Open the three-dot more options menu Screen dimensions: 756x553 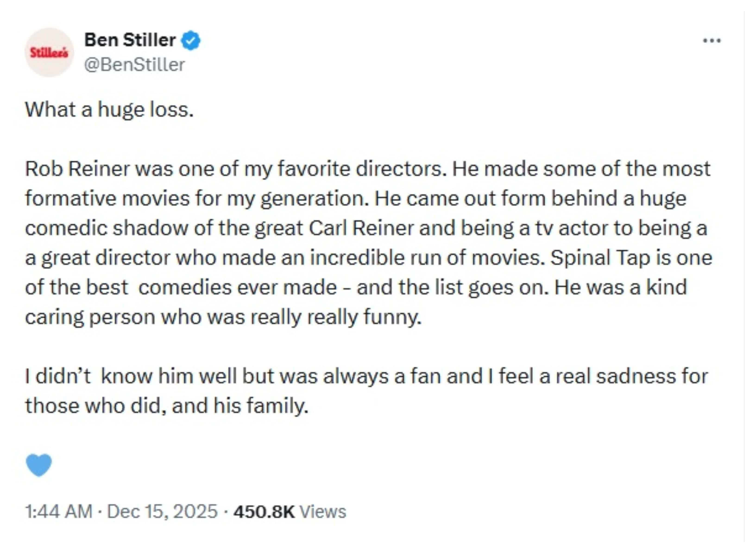tap(712, 41)
